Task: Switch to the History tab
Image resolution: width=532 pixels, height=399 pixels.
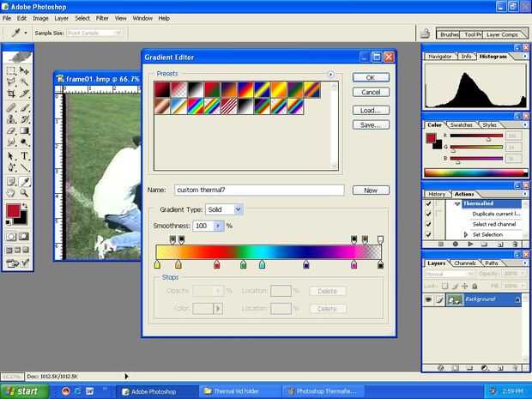Action: [x=436, y=194]
